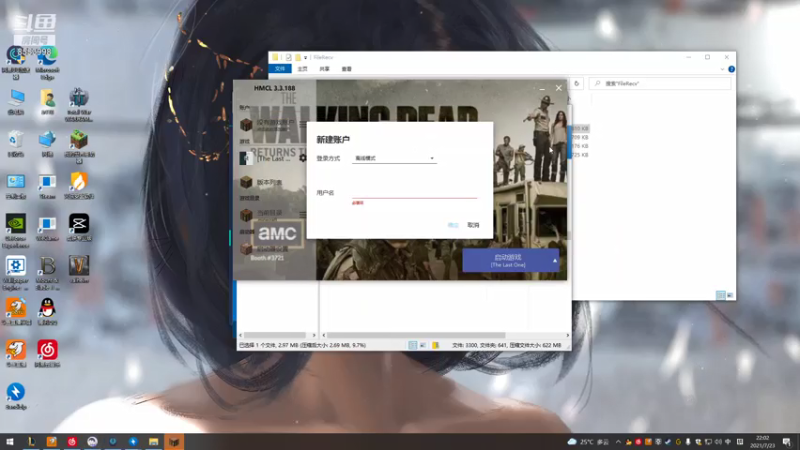Open Explorer help icon in FileRecv window
The height and width of the screenshot is (450, 800).
tap(731, 69)
